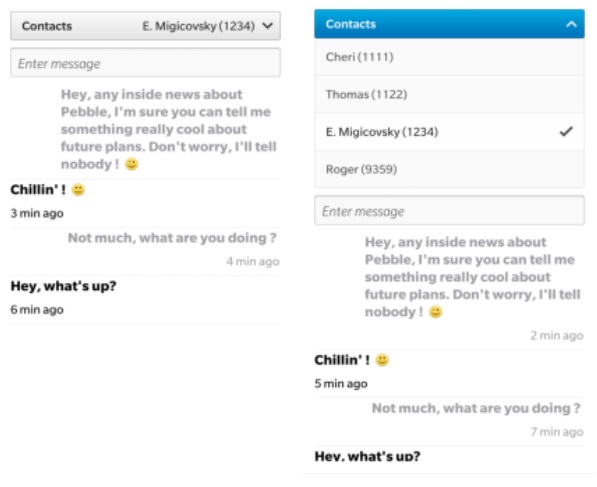
Task: Click the right '2 min ago' timestamp
Action: tap(557, 335)
